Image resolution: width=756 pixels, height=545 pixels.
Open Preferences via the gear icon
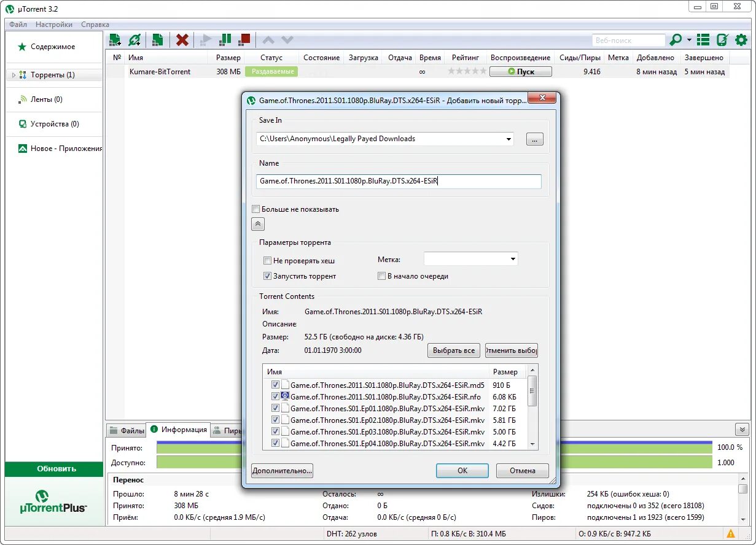[741, 40]
